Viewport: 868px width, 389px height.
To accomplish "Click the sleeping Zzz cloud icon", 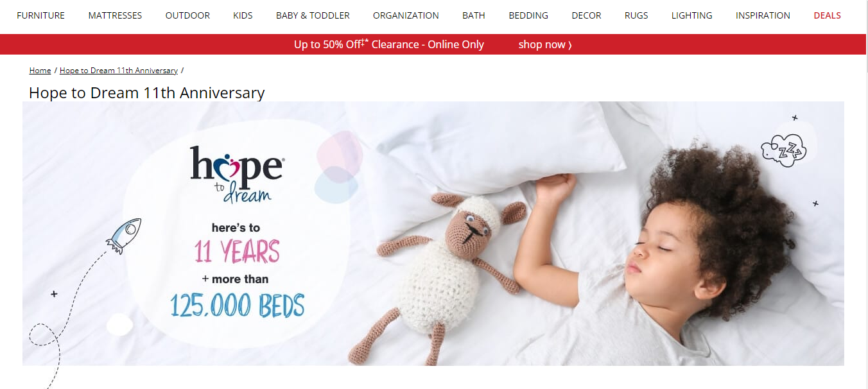I will coord(783,150).
